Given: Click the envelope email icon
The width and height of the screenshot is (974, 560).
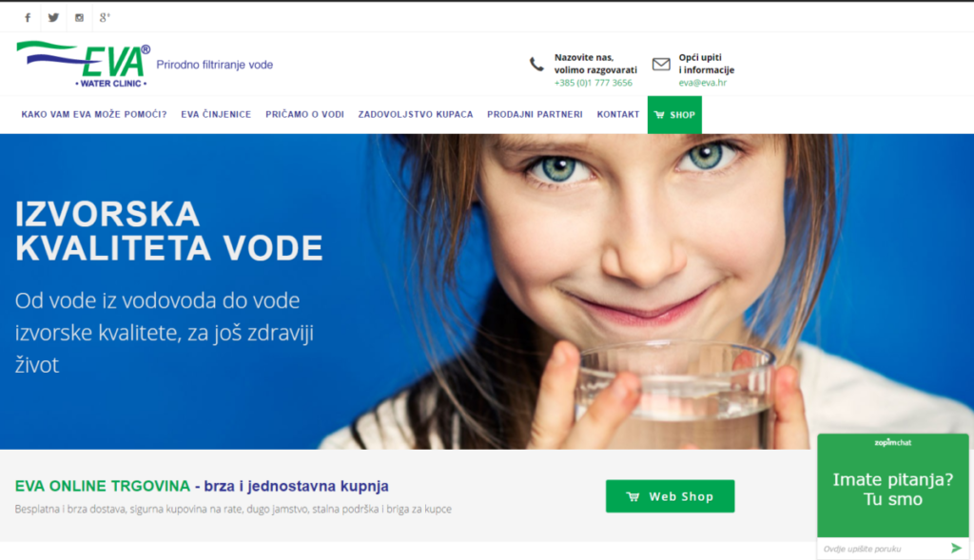Looking at the screenshot, I should [661, 64].
